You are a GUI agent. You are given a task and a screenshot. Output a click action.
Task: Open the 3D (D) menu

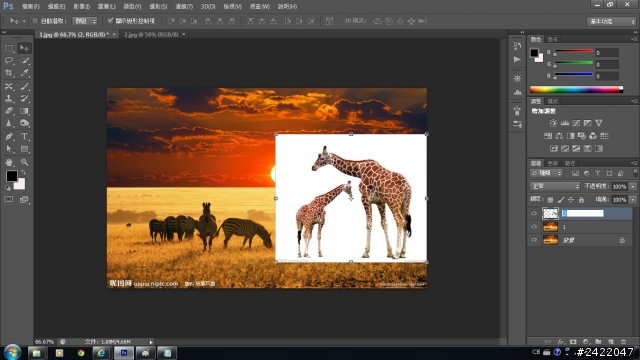pyautogui.click(x=208, y=7)
